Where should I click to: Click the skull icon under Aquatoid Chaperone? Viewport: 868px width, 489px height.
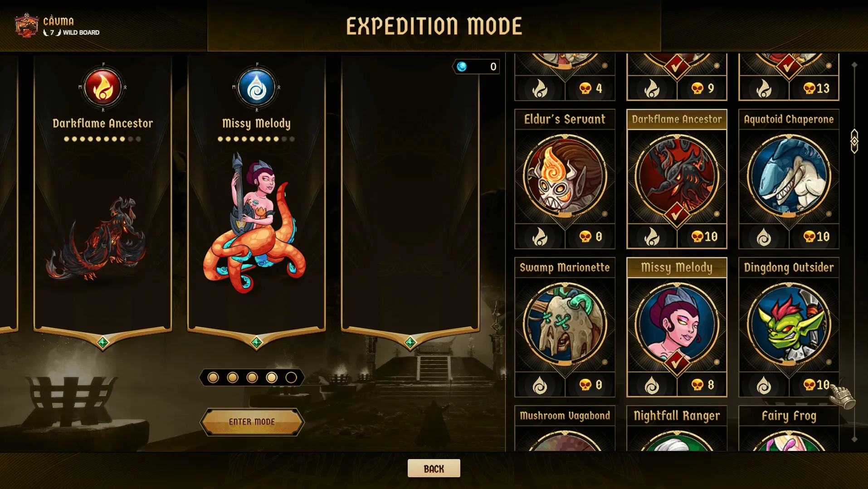(809, 236)
